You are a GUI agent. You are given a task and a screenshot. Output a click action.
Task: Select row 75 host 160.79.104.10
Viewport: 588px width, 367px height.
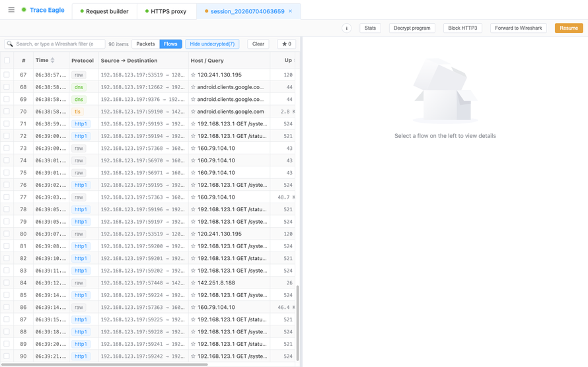pos(148,173)
